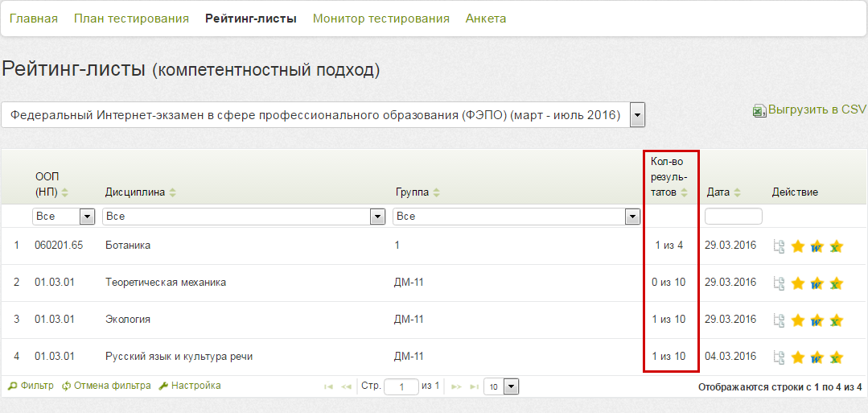This screenshot has height=413, width=868.
Task: Excel star icon for Русский язык row
Action: click(837, 357)
